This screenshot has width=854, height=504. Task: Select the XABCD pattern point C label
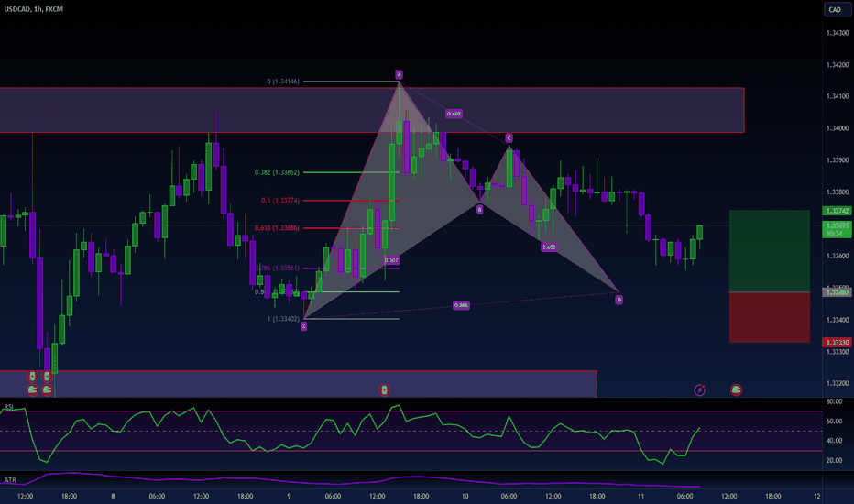(x=509, y=137)
